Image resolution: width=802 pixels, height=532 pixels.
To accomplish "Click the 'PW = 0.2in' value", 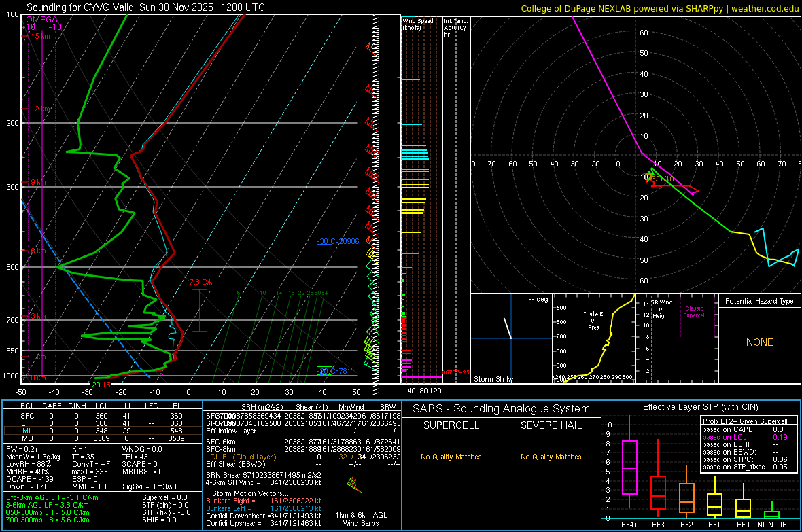I will [23, 449].
